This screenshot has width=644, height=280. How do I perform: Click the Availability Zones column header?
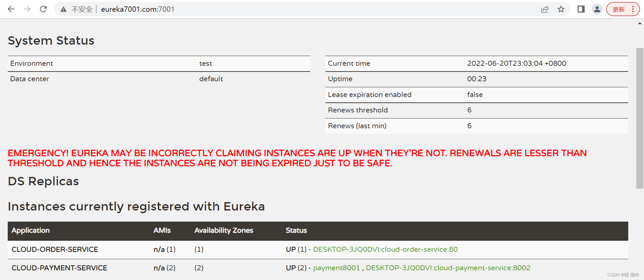tap(224, 230)
